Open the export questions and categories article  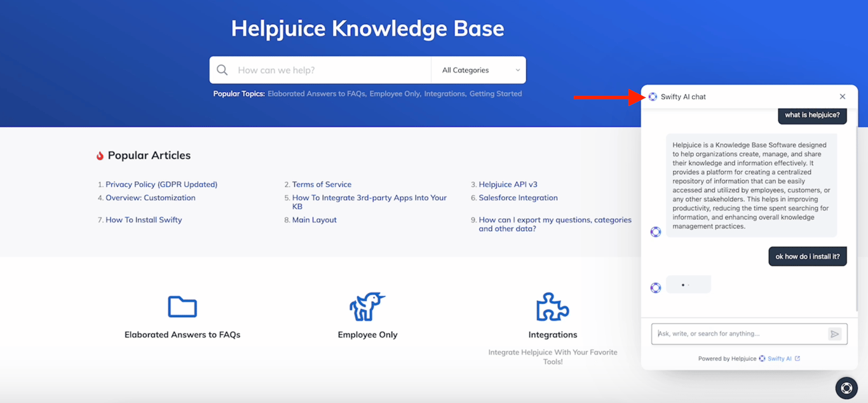555,224
